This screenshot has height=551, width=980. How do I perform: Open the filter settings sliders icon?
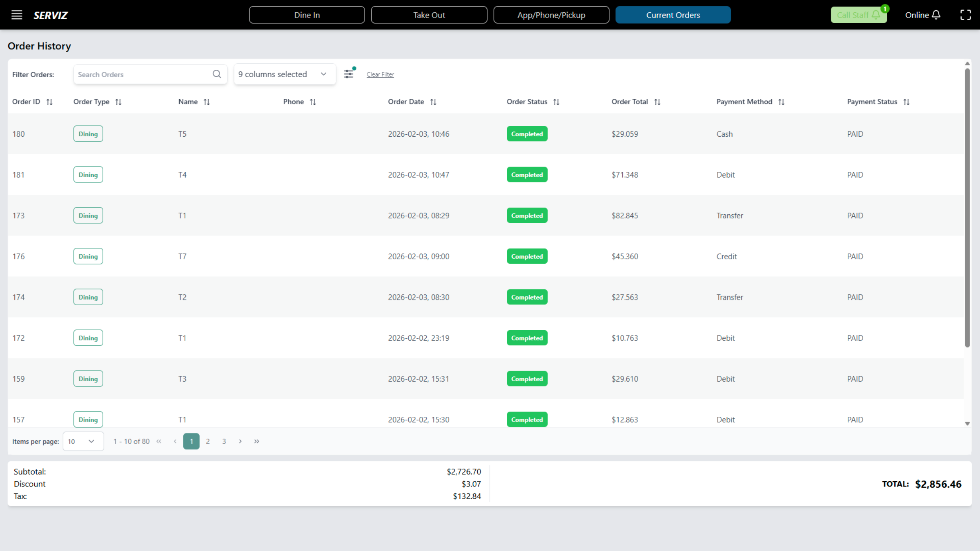click(x=349, y=74)
